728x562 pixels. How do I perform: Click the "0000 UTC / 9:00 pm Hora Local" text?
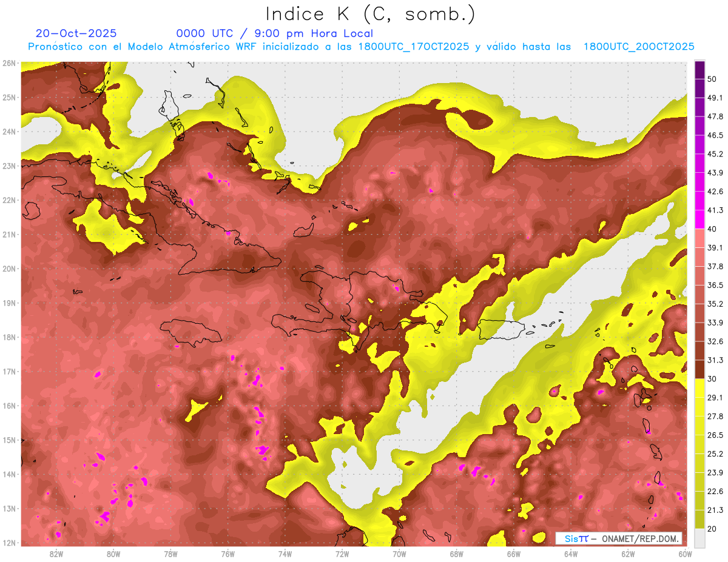point(274,33)
